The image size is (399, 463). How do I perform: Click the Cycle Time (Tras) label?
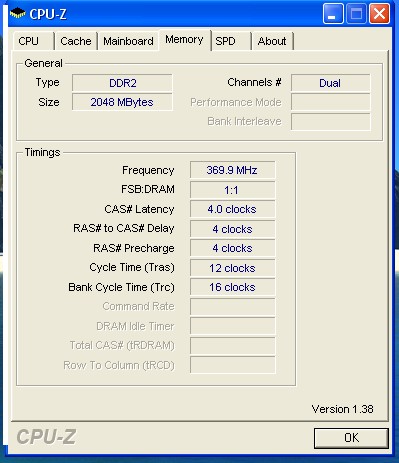pyautogui.click(x=132, y=267)
